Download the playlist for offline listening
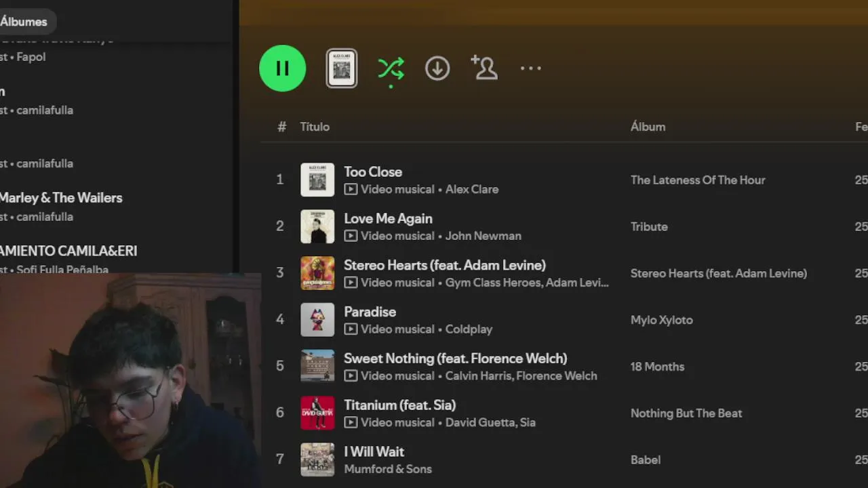Image resolution: width=868 pixels, height=488 pixels. [437, 68]
